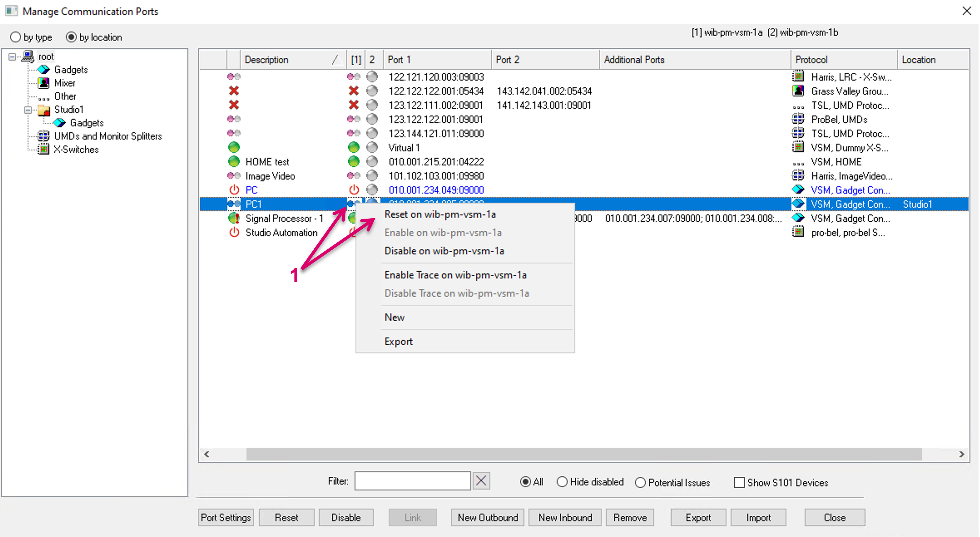This screenshot has width=980, height=537.
Task: Click the Studio1 folder icon
Action: (x=44, y=110)
